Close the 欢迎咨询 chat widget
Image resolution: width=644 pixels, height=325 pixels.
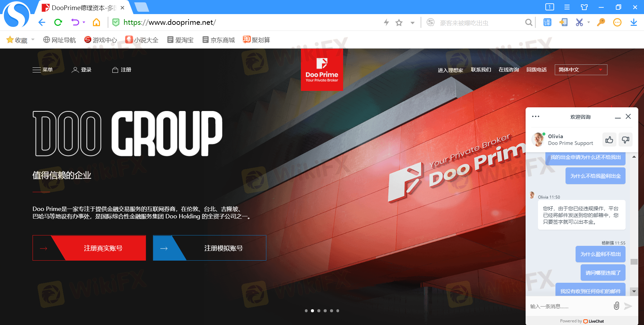point(628,116)
